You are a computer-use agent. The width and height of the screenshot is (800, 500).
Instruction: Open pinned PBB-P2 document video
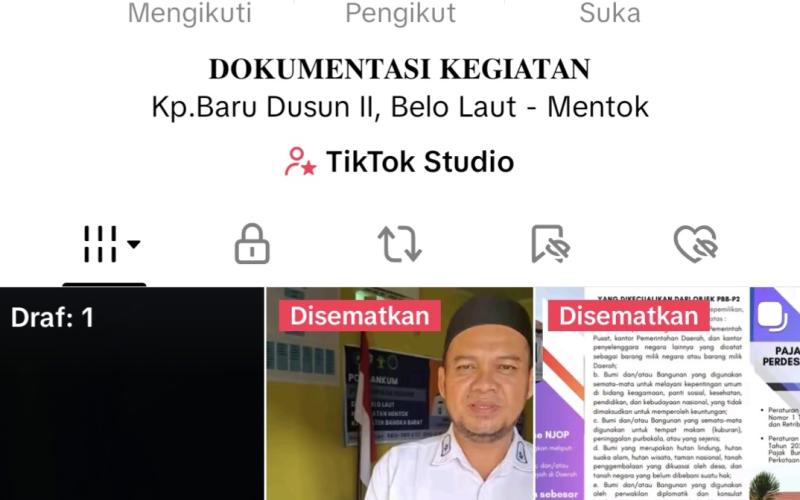(641, 394)
